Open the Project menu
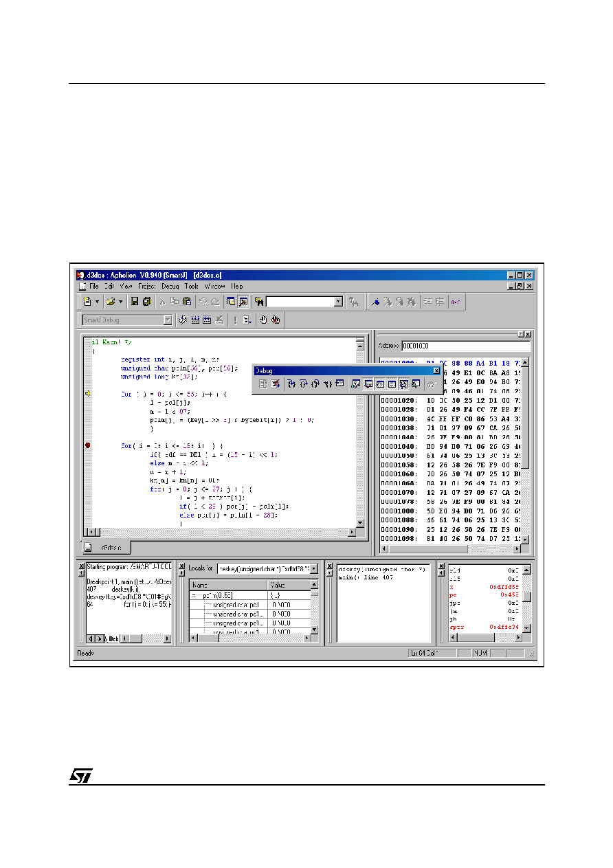Viewport: 613px width, 868px height. [147, 286]
